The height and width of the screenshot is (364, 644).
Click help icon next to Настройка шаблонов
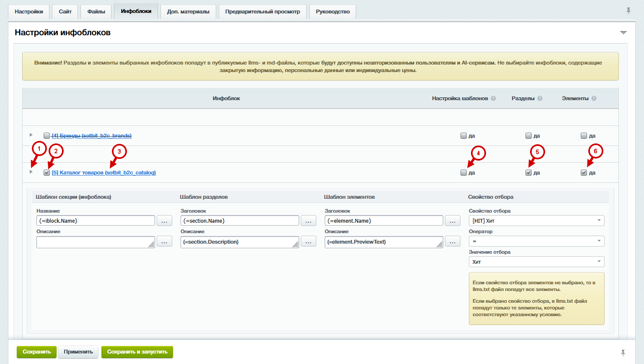pyautogui.click(x=493, y=99)
